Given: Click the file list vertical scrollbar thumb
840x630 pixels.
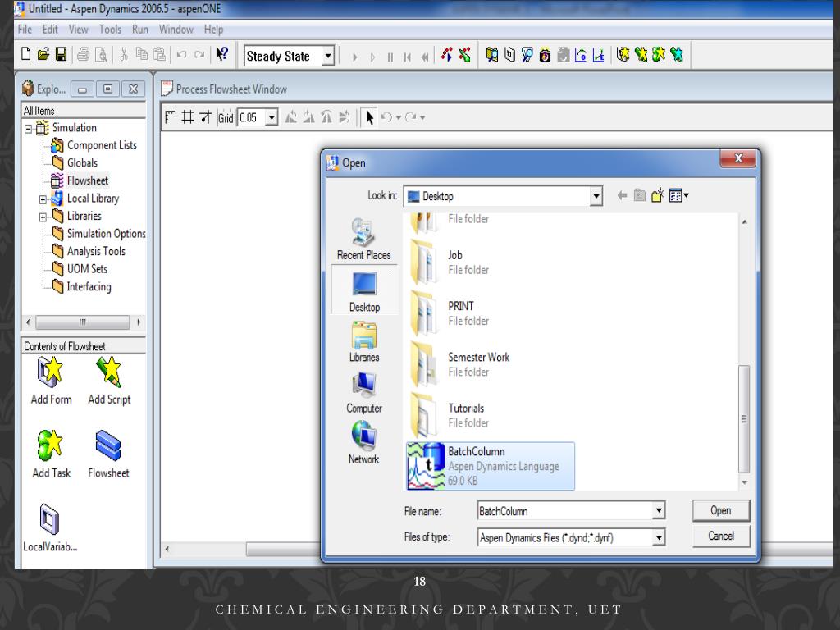Looking at the screenshot, I should [x=744, y=419].
